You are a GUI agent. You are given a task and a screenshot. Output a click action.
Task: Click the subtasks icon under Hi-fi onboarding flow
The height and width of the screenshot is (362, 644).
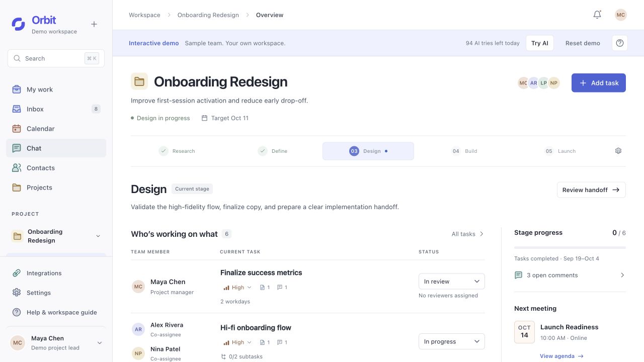click(223, 356)
